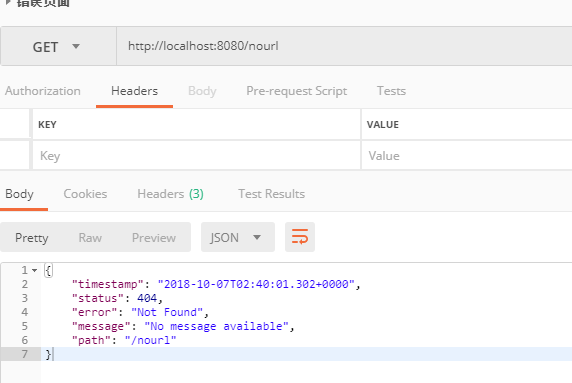The image size is (572, 383).
Task: Open the response Cookies tab
Action: (85, 194)
